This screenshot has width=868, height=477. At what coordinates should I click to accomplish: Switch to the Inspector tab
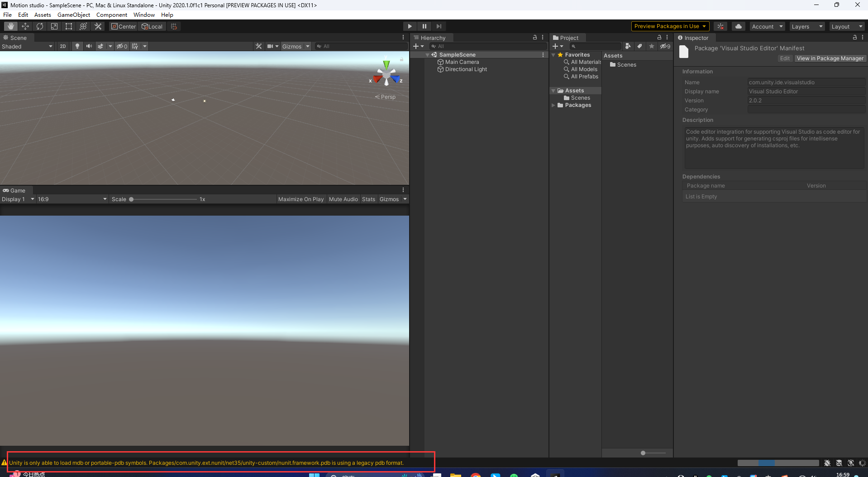pyautogui.click(x=696, y=38)
